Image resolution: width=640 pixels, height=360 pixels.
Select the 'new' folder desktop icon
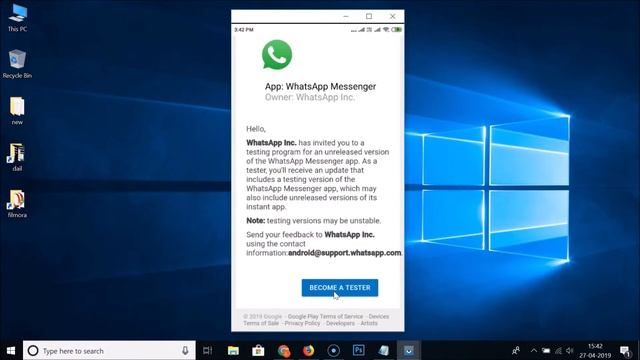click(x=17, y=111)
